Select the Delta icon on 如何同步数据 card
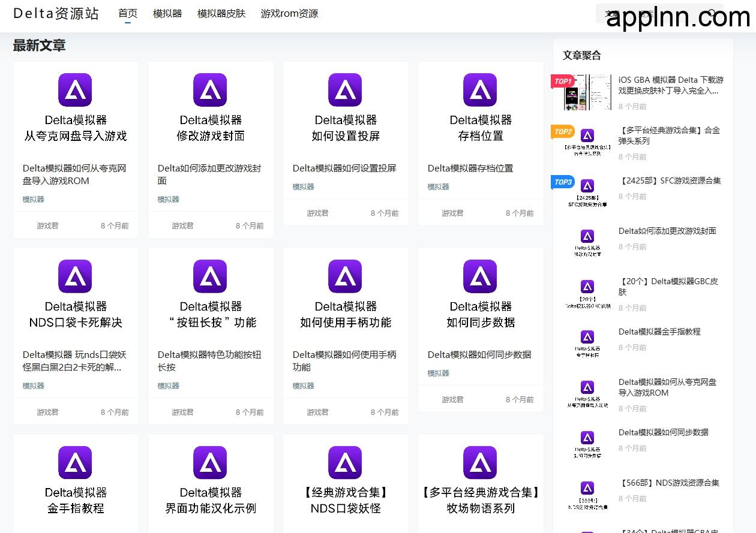Viewport: 756px width, 533px height. (x=480, y=276)
